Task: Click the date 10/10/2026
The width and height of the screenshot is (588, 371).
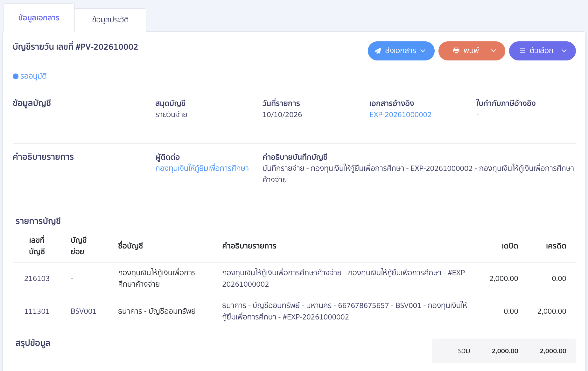Action: (x=282, y=115)
